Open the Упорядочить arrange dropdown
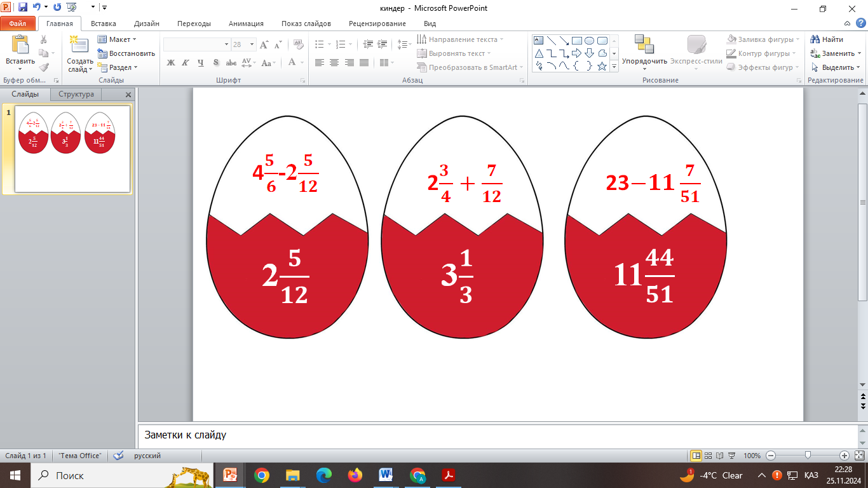 click(x=644, y=53)
